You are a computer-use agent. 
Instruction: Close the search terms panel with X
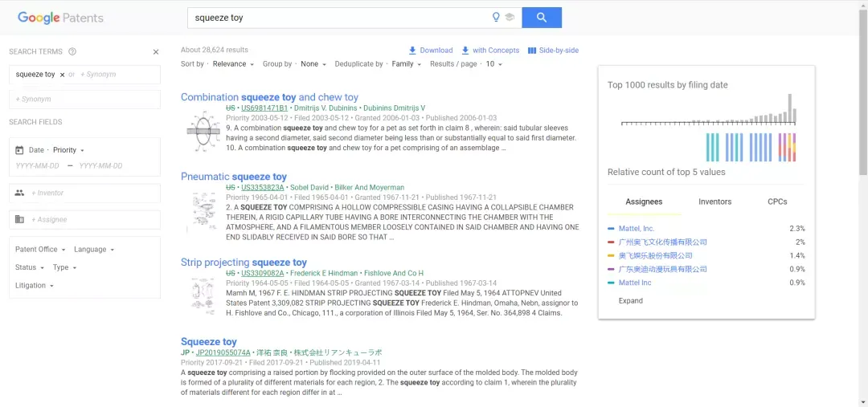pyautogui.click(x=156, y=52)
